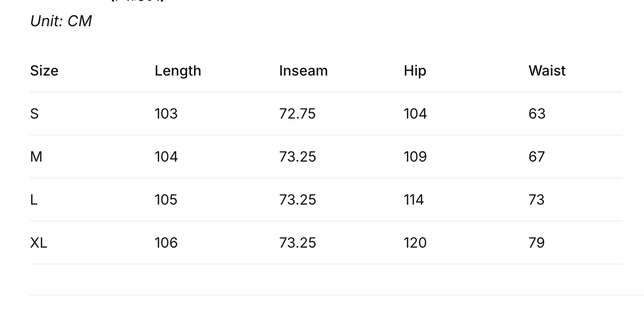This screenshot has width=644, height=319.
Task: Click the Waist column header
Action: coord(547,71)
